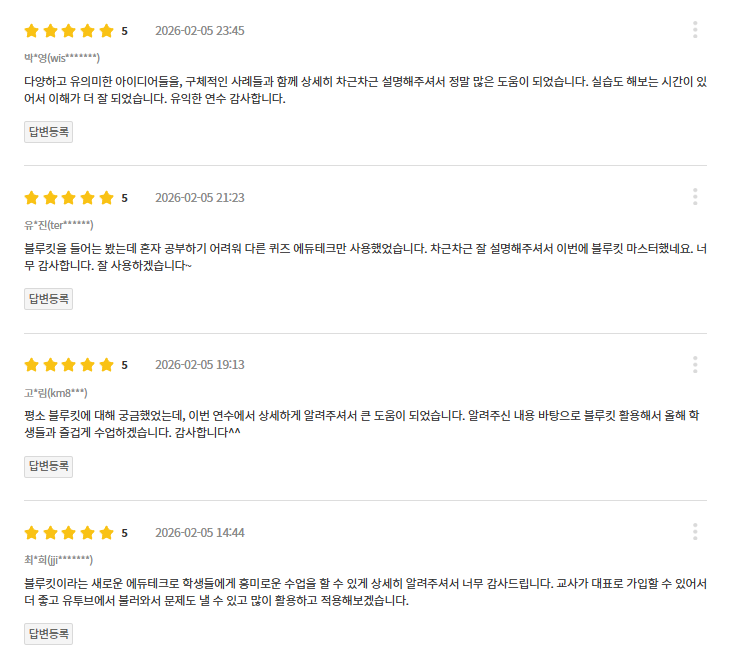
Task: Click the timestamp 2026-02-05 19:13
Action: pos(200,365)
